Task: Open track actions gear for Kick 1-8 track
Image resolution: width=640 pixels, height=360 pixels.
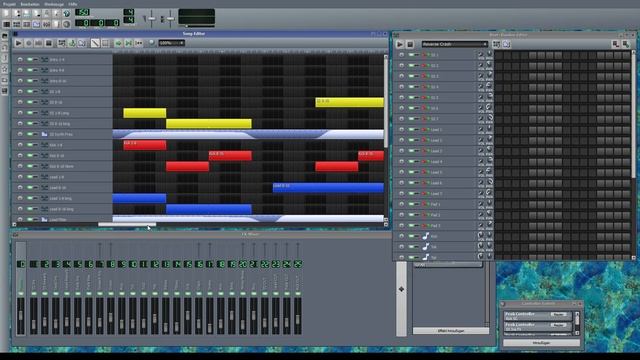Action: click(x=20, y=145)
